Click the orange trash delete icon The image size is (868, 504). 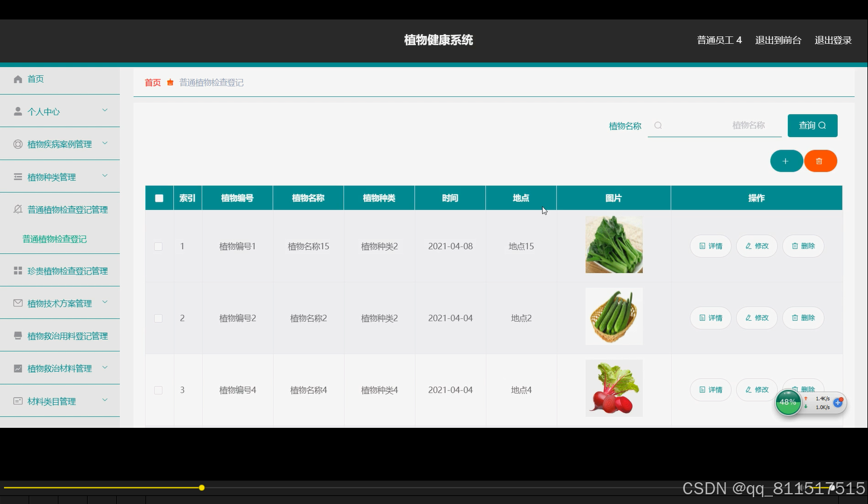tap(820, 161)
